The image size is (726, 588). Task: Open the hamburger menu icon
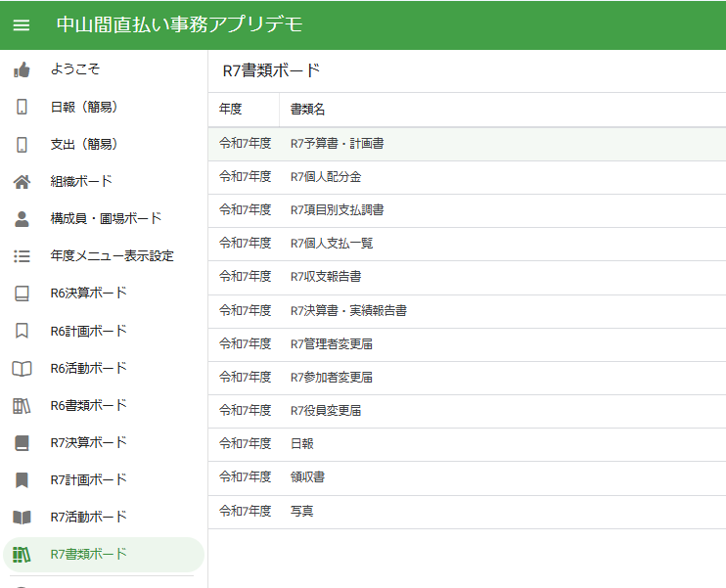click(x=22, y=25)
